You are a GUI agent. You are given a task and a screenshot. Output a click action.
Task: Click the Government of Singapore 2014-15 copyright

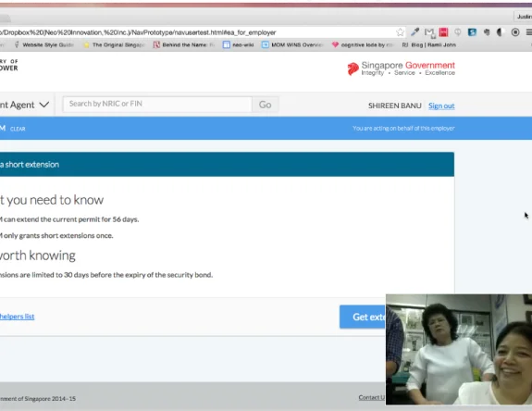(38, 399)
